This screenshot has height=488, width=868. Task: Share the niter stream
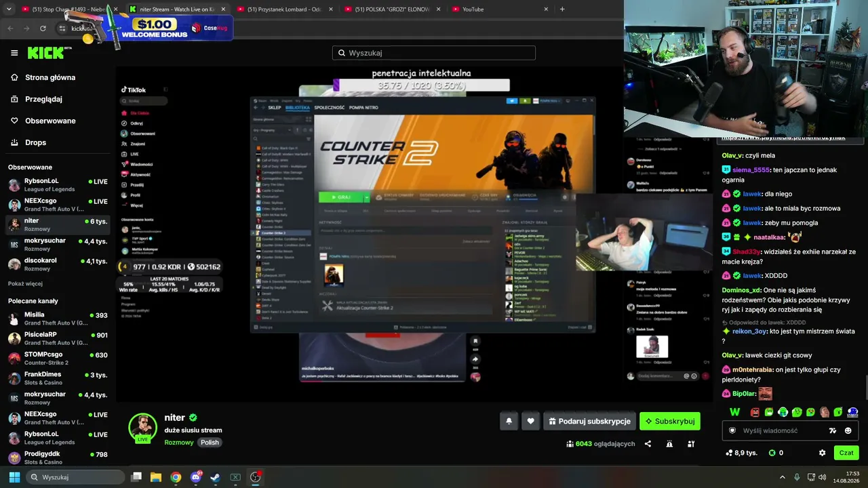click(648, 444)
